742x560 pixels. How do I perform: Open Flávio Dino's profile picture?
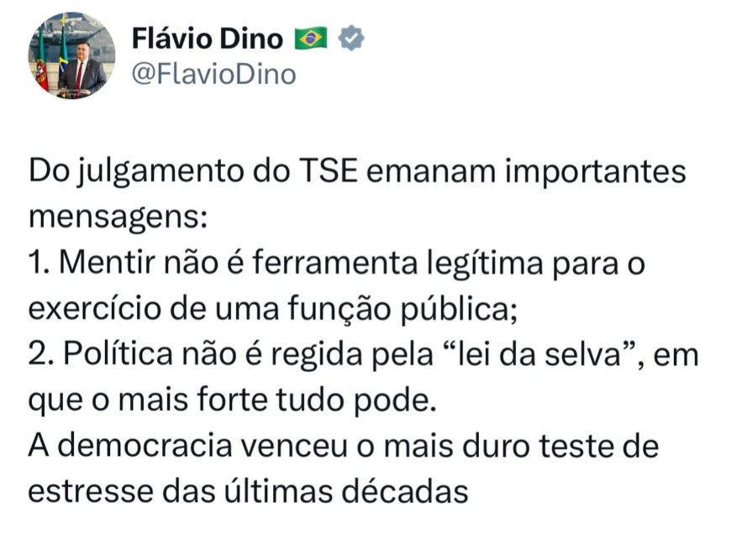click(x=72, y=56)
